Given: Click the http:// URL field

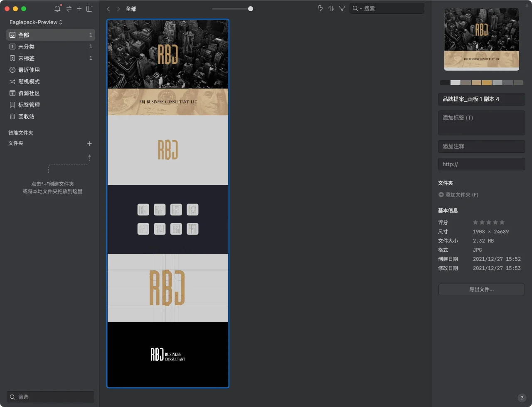Looking at the screenshot, I should coord(482,164).
